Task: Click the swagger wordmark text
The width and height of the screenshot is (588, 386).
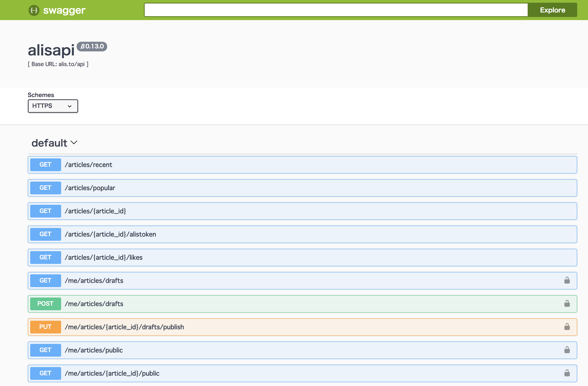Action: click(x=64, y=10)
